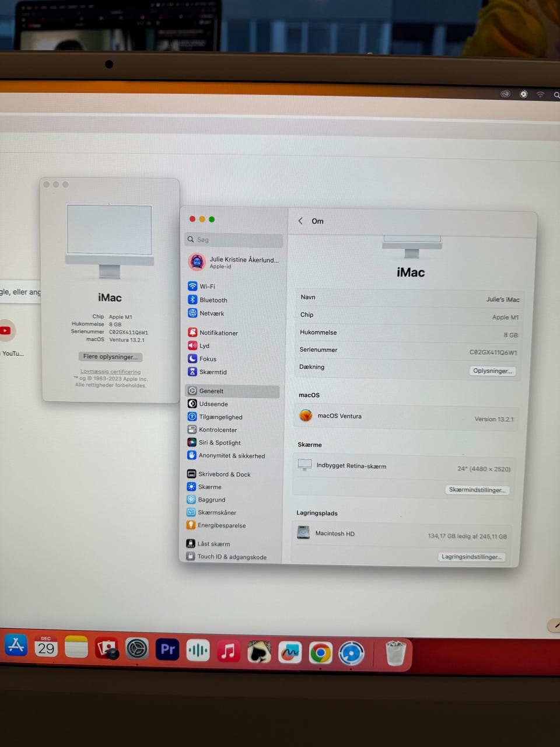Image resolution: width=560 pixels, height=747 pixels.
Task: Open the Lovmæssig certificering link
Action: 110,372
